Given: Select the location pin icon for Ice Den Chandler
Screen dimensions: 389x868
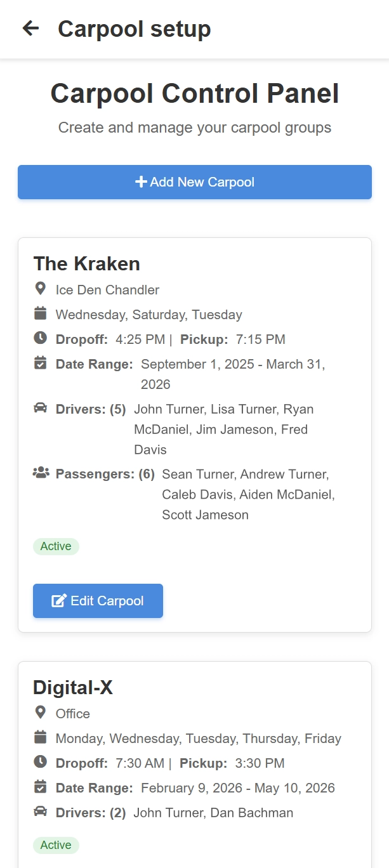Looking at the screenshot, I should [40, 289].
